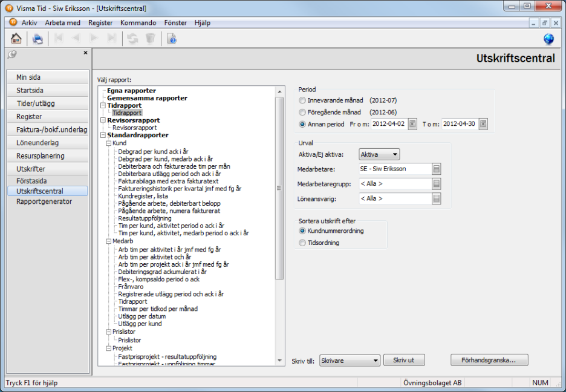Collapse the Medarb report folder

click(x=108, y=241)
